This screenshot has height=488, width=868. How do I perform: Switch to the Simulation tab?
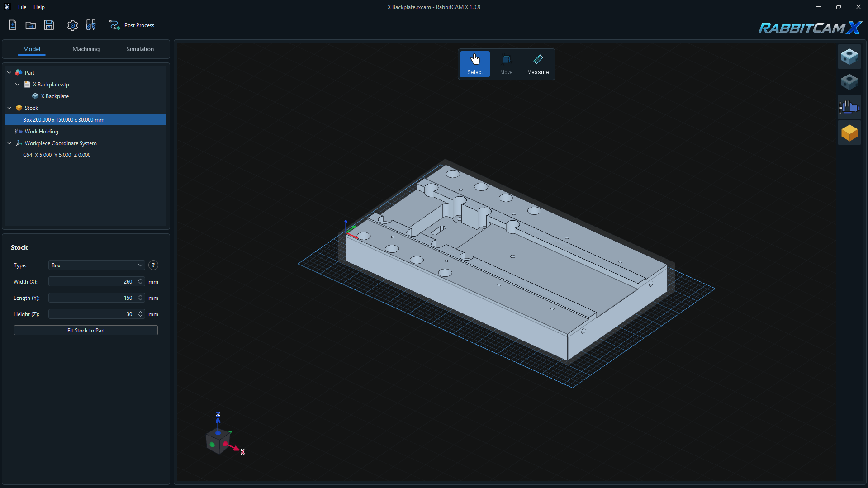[140, 49]
